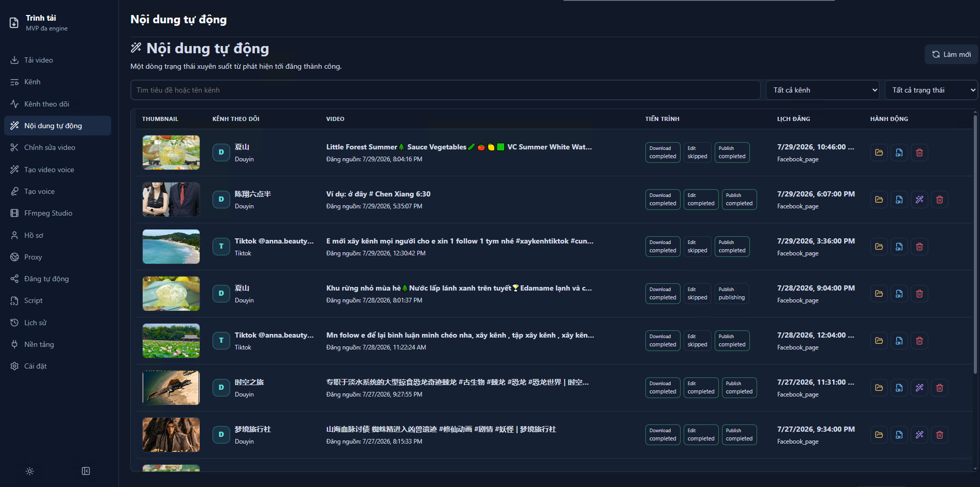
Task: Open folder for 'Khu rừng nhỏ mùa hè' video
Action: click(879, 294)
